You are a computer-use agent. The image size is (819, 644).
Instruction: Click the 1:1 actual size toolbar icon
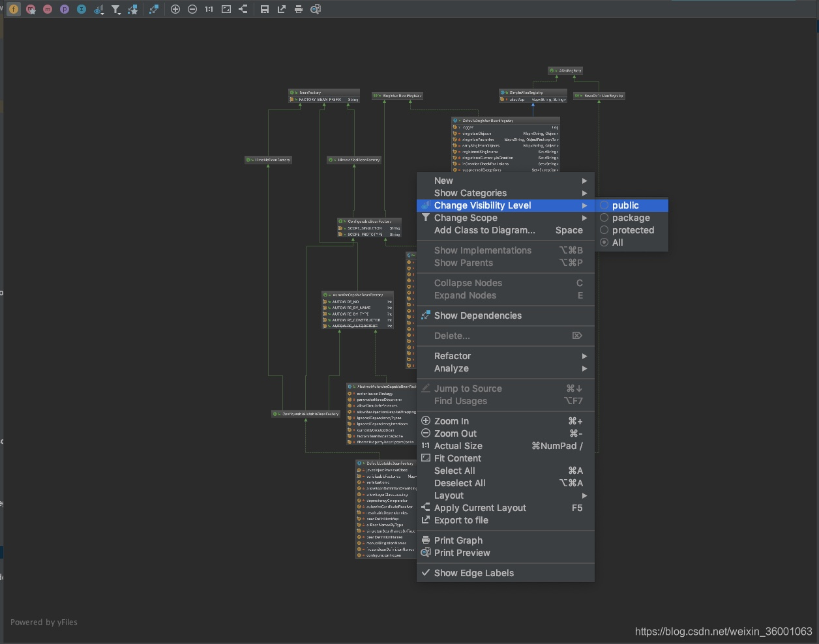tap(209, 9)
